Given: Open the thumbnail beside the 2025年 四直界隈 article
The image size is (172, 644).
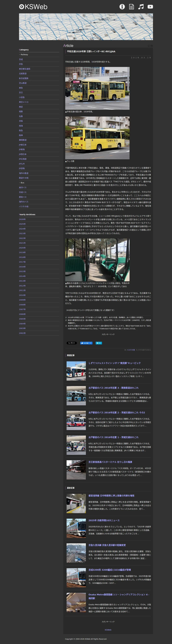Looking at the screenshot, I should (x=76, y=528).
